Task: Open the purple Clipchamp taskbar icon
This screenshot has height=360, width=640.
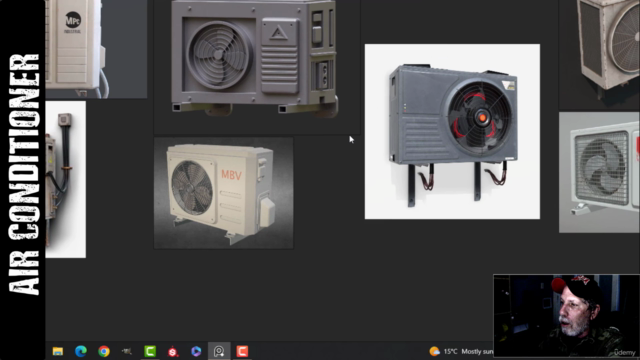Action: pyautogui.click(x=196, y=351)
